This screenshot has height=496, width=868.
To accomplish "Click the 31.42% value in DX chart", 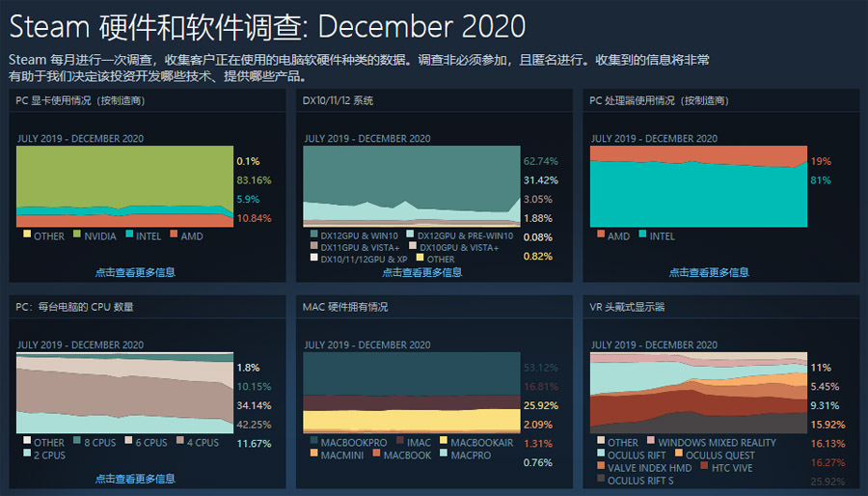I will (541, 180).
